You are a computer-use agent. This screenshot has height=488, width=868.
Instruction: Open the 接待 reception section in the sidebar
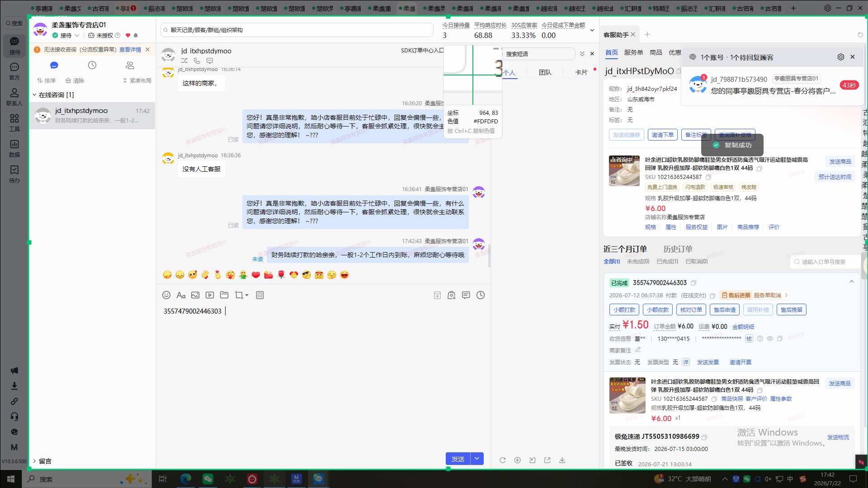pos(14,46)
